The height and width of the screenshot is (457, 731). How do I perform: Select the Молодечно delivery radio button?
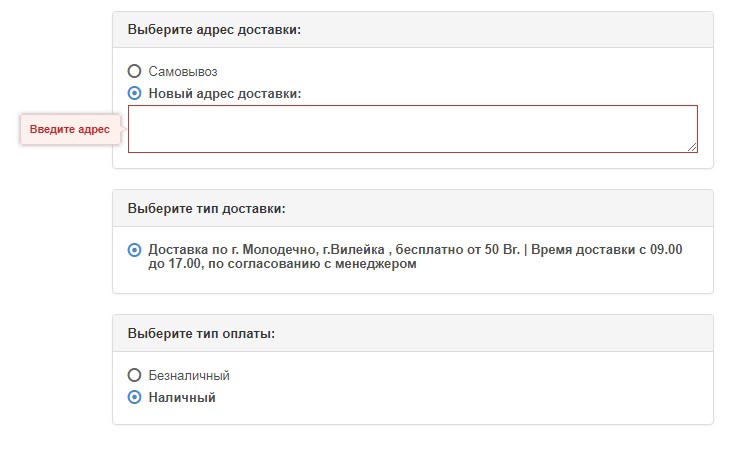(x=135, y=250)
